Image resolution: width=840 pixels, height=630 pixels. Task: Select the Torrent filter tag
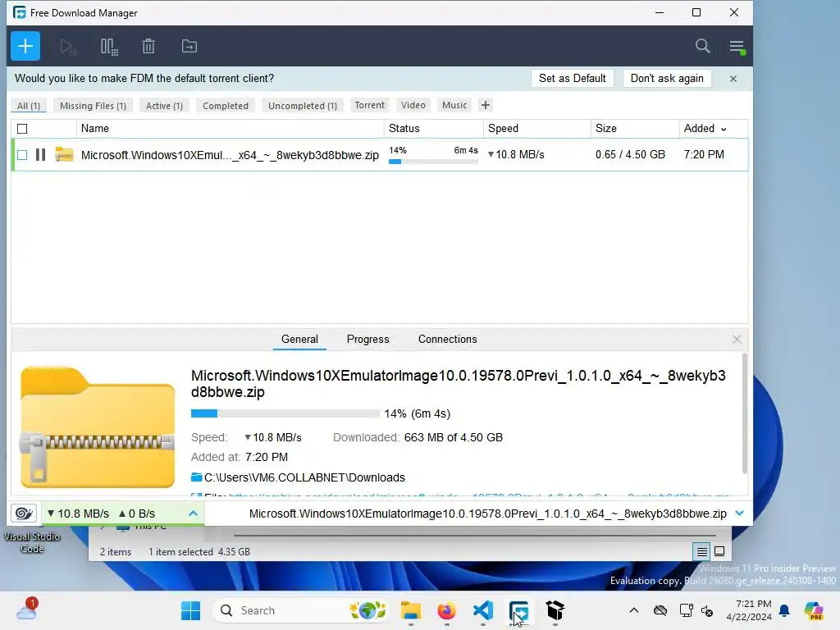coord(370,105)
